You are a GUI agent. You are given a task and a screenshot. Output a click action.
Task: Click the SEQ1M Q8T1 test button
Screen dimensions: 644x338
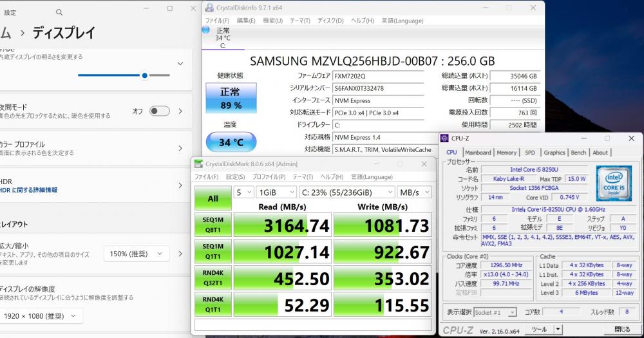(213, 225)
